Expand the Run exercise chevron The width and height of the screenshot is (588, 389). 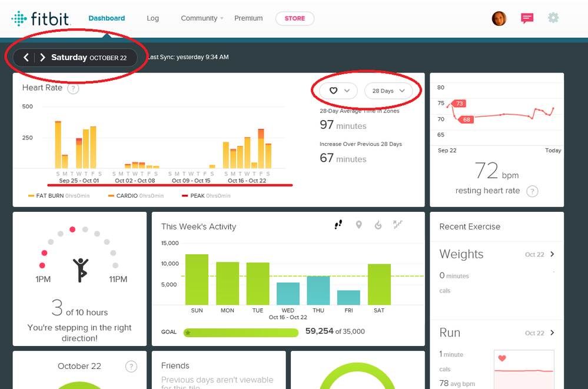coord(552,333)
